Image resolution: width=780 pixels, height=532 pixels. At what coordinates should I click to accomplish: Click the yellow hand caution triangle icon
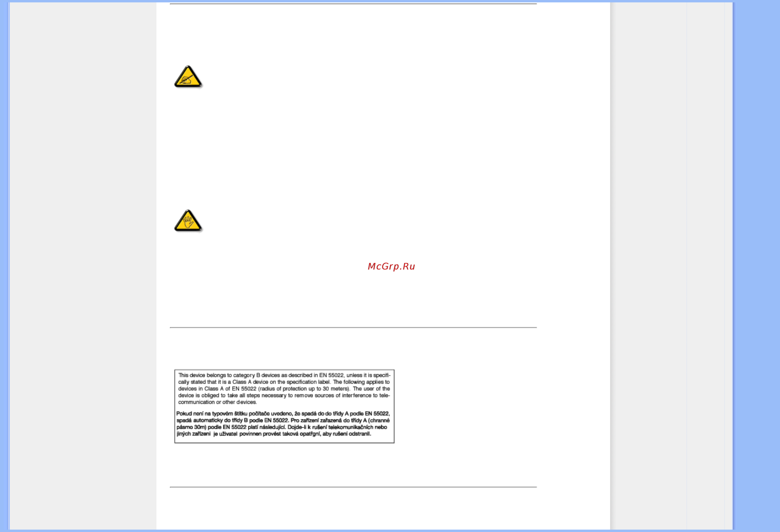(188, 221)
